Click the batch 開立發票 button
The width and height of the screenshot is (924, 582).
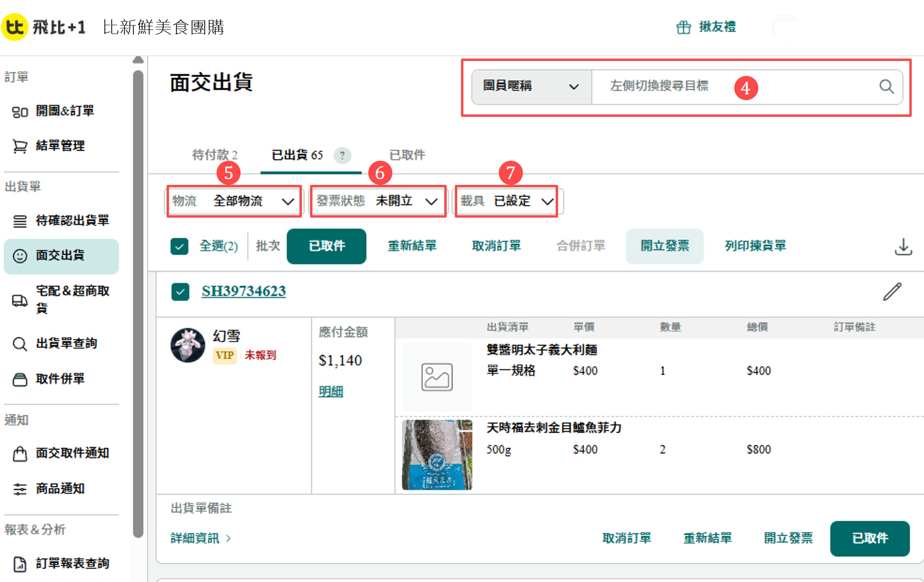pyautogui.click(x=664, y=246)
